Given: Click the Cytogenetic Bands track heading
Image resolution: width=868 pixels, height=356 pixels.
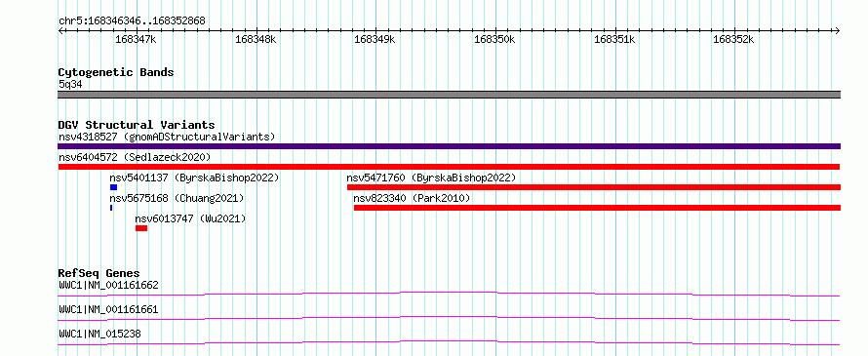Looking at the screenshot, I should 116,72.
